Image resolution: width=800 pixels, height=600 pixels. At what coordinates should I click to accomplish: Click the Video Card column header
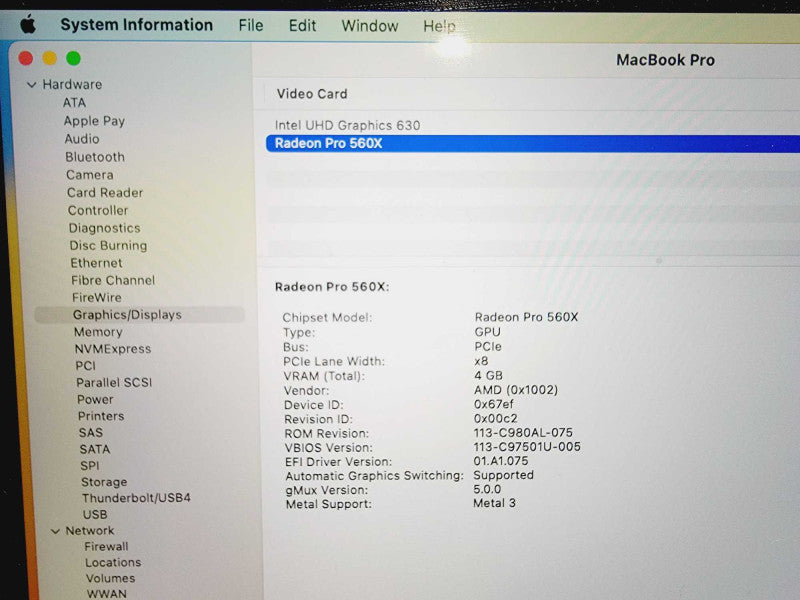coord(312,94)
